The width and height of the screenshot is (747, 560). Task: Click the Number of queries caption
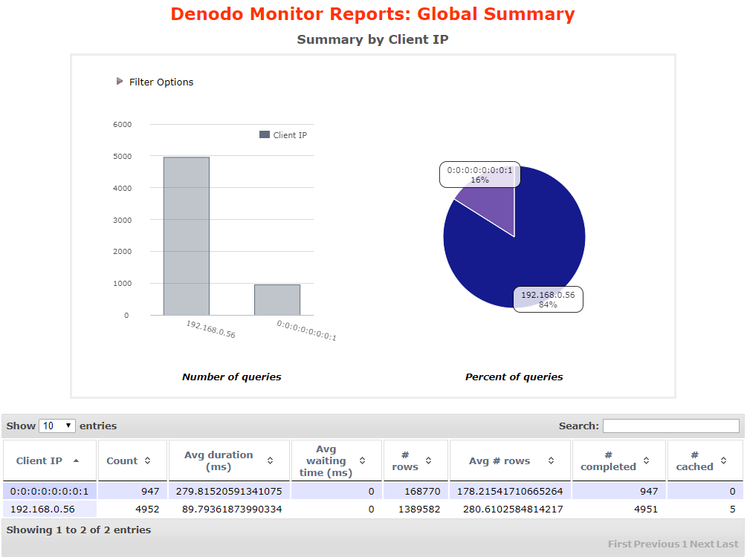(231, 377)
